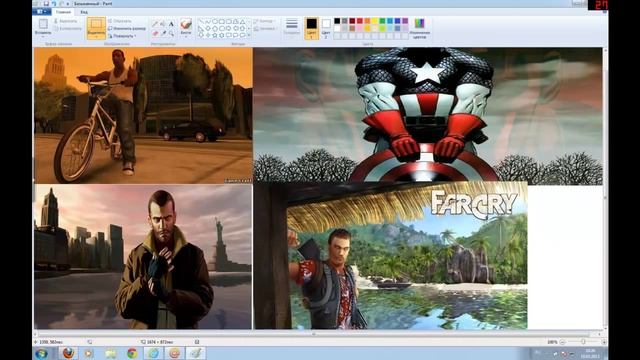Click the Resize image command

pyautogui.click(x=127, y=29)
